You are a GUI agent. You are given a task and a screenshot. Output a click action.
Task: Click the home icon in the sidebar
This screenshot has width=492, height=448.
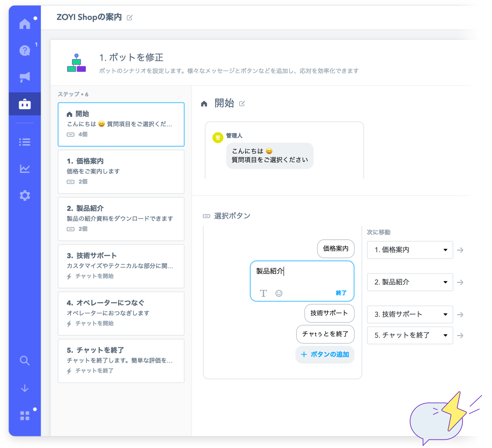tap(25, 24)
